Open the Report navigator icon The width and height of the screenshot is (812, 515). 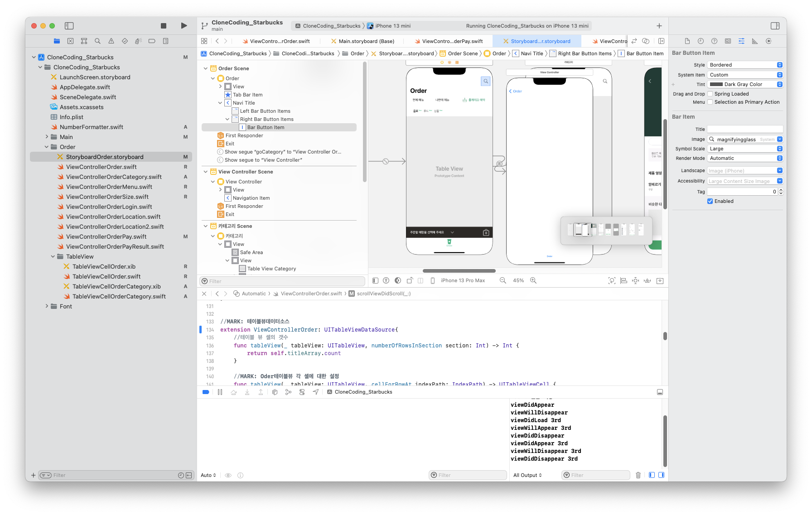click(x=165, y=41)
